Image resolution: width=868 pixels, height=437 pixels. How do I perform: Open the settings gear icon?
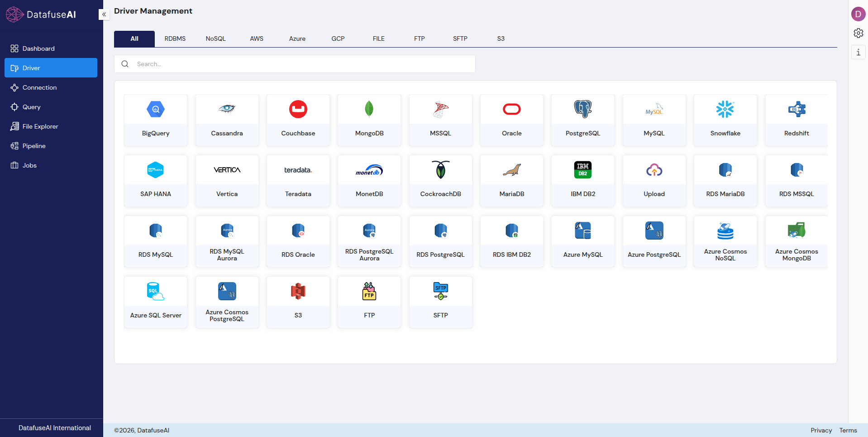coord(858,33)
